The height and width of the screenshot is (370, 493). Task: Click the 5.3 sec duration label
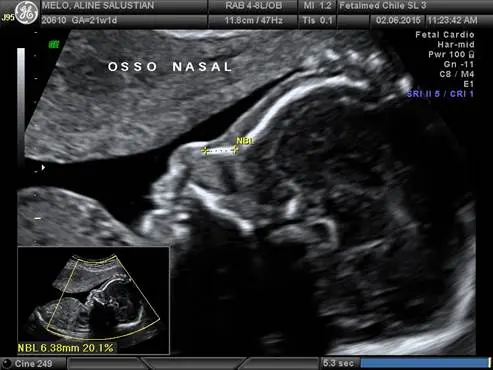[338, 363]
